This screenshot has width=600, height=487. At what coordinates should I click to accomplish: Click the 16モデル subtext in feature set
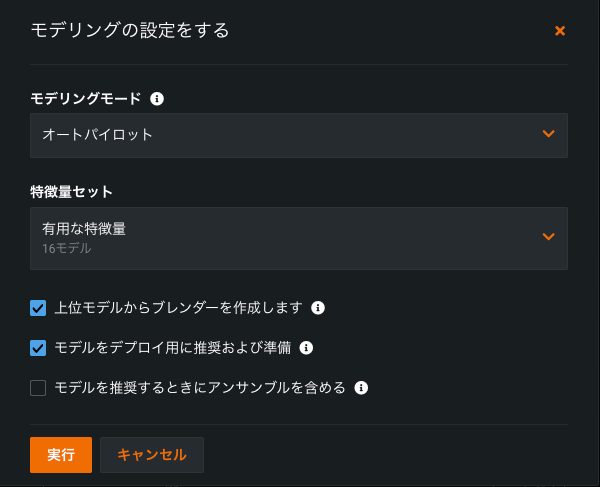(66, 248)
